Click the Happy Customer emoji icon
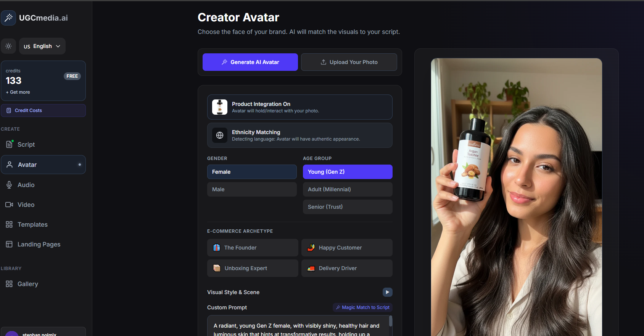Viewport: 644px width, 336px height. click(311, 248)
